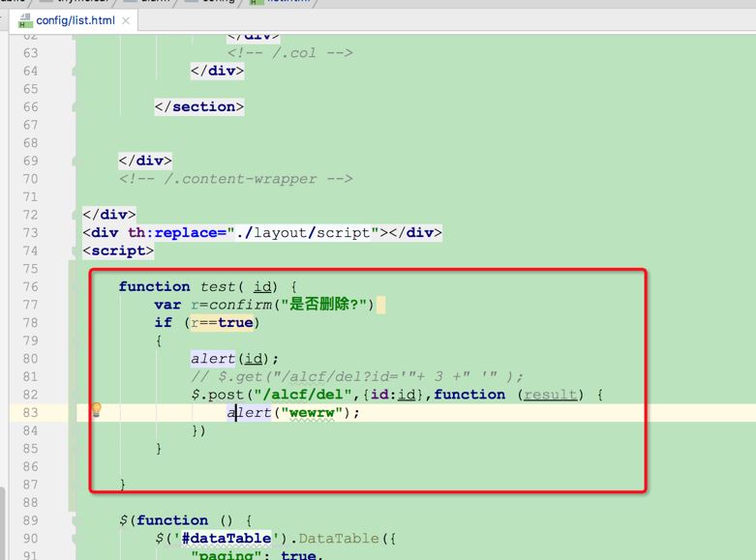Click line number 89 in the gutter
The height and width of the screenshot is (560, 756).
(x=30, y=520)
